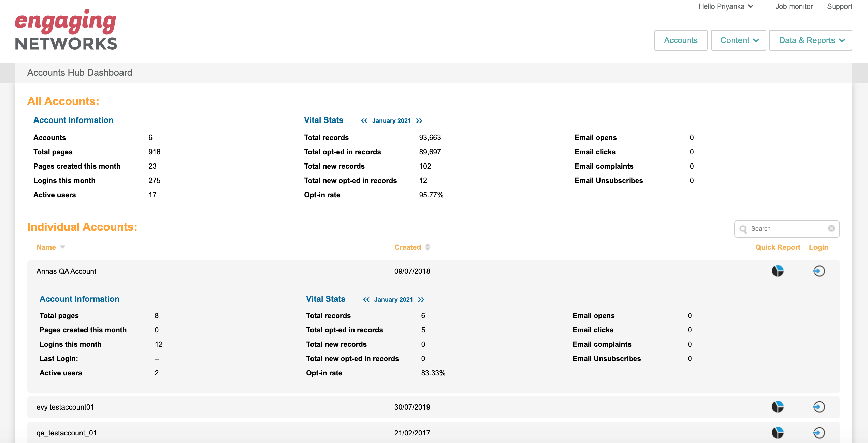Next month arrow in Annas QA Vital Stats
The width and height of the screenshot is (868, 443).
click(x=421, y=300)
